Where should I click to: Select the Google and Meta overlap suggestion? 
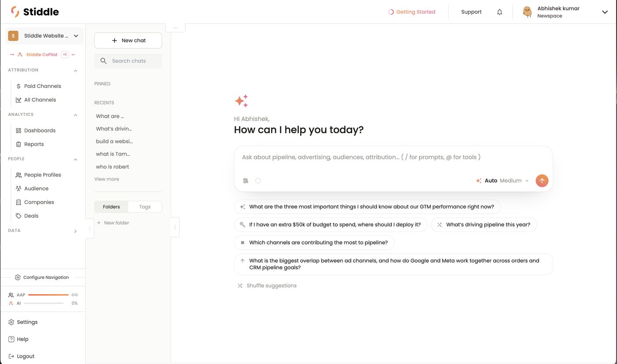pyautogui.click(x=394, y=264)
